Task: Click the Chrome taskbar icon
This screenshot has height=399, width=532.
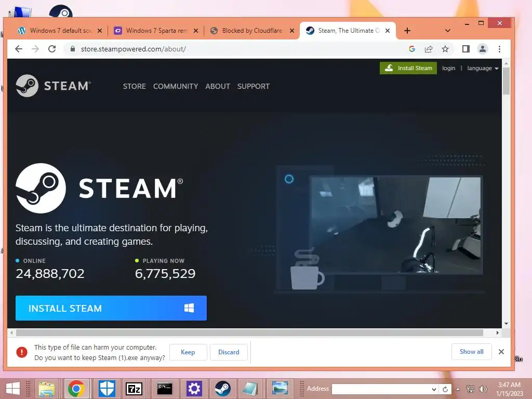Action: pos(76,389)
